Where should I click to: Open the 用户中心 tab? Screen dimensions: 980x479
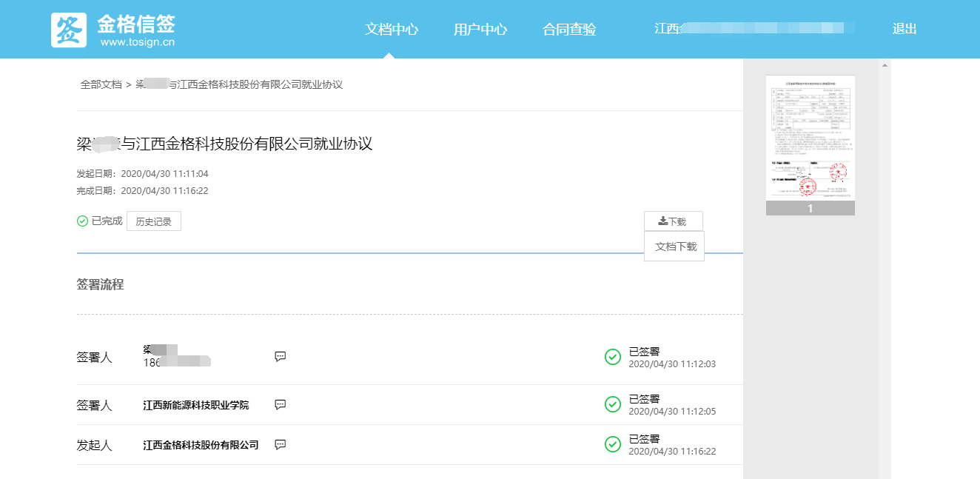(480, 30)
